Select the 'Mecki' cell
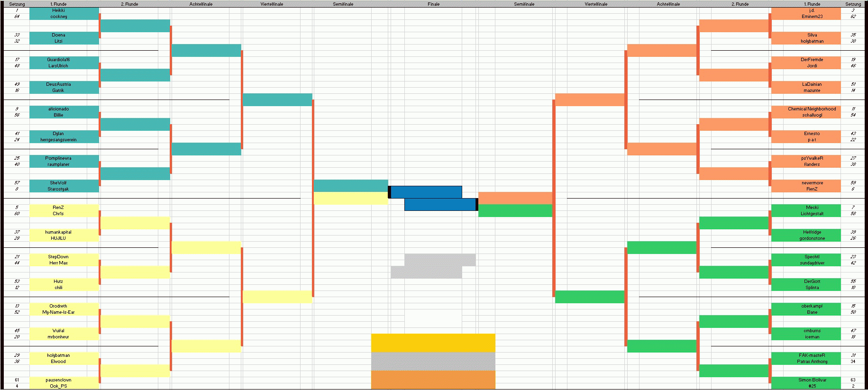The height and width of the screenshot is (390, 868). coord(806,208)
